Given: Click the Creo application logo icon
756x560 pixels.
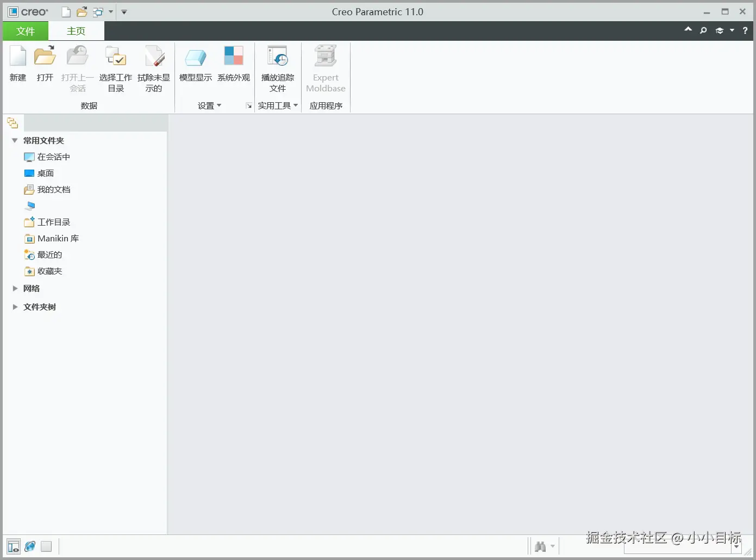Looking at the screenshot, I should pos(13,12).
